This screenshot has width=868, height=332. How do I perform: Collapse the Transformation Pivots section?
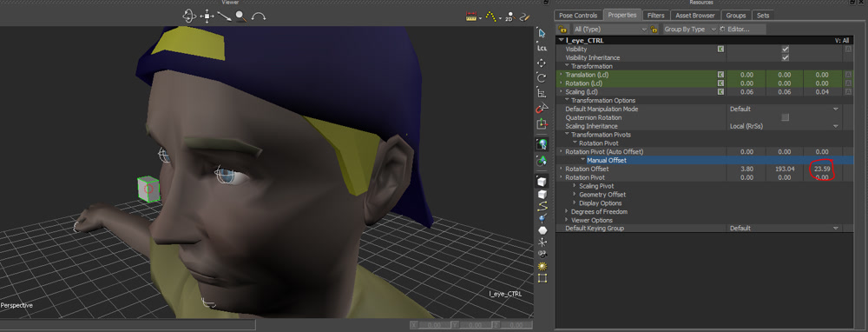568,135
